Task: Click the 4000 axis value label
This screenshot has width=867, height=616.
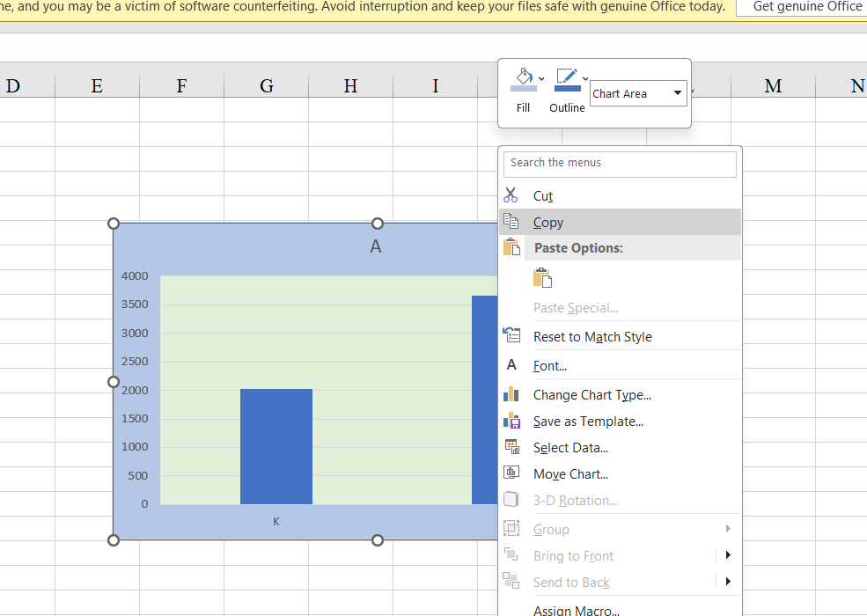Action: (x=135, y=276)
